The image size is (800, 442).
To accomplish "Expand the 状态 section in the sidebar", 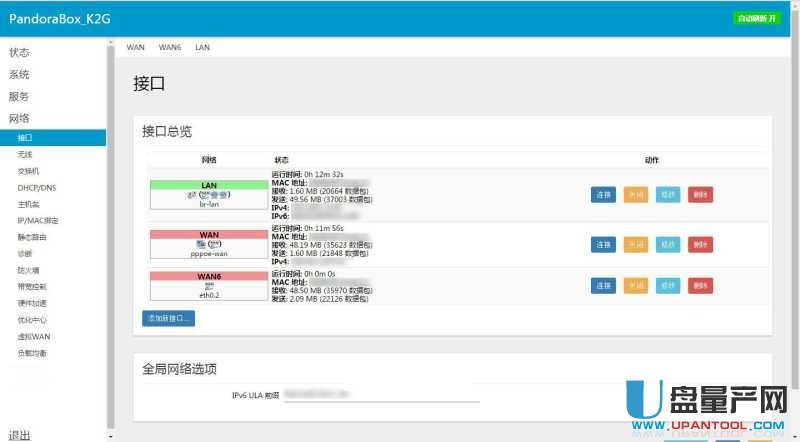I will click(x=20, y=52).
